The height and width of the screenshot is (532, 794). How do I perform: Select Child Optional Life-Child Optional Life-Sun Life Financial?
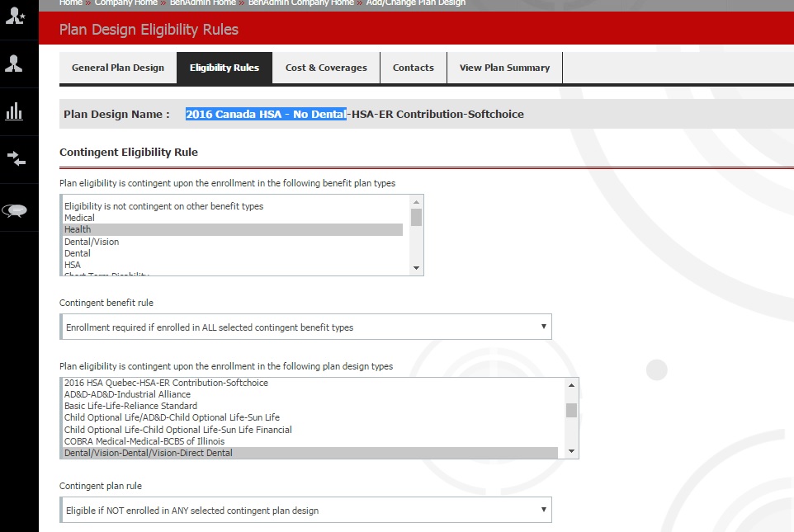click(x=310, y=430)
